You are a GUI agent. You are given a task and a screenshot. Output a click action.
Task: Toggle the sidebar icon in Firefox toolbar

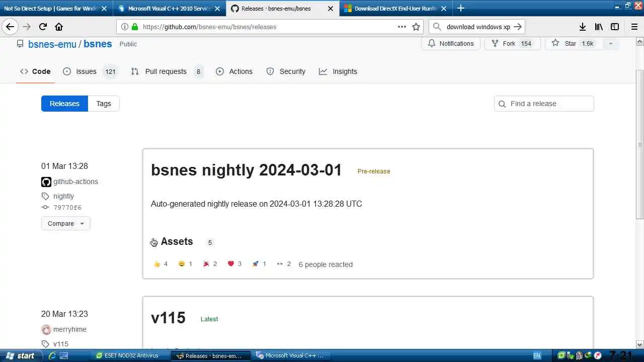coord(615,27)
